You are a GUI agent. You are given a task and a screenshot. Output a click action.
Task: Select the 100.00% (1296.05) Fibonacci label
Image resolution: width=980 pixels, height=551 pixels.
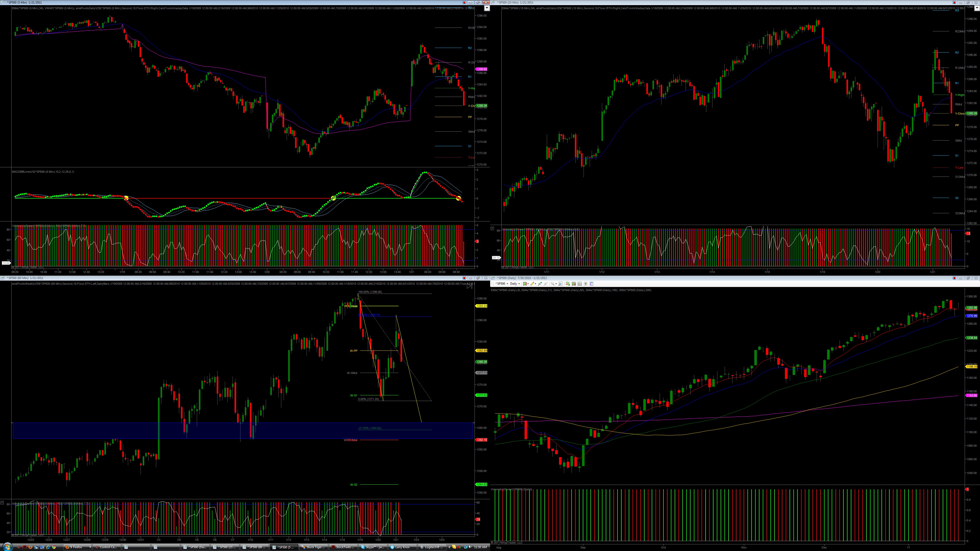click(370, 292)
